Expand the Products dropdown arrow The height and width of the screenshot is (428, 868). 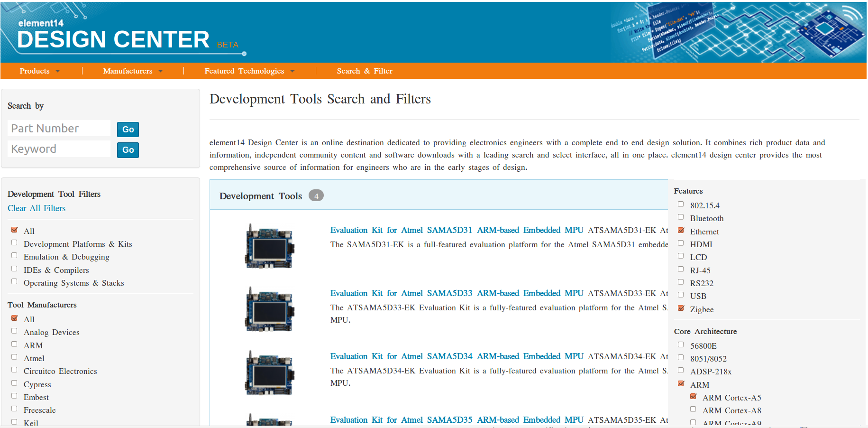coord(58,71)
